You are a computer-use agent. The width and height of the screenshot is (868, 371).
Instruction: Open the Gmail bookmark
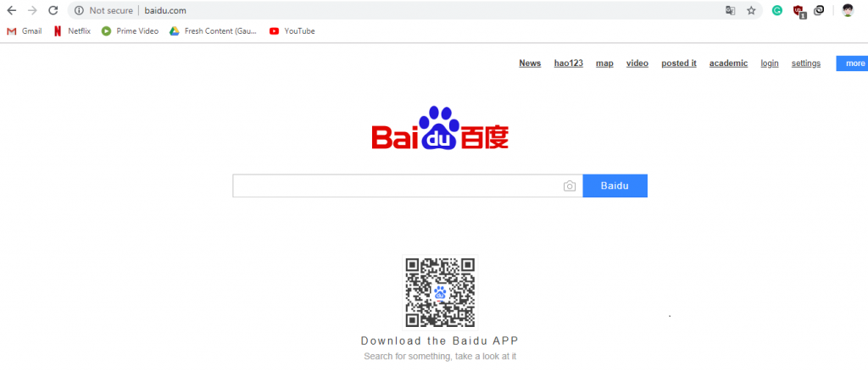tap(25, 31)
